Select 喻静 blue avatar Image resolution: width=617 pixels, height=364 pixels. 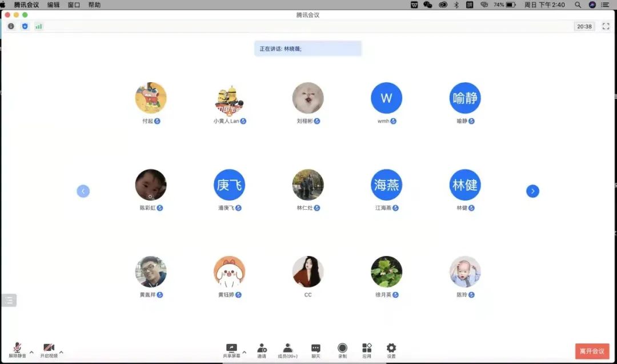465,98
